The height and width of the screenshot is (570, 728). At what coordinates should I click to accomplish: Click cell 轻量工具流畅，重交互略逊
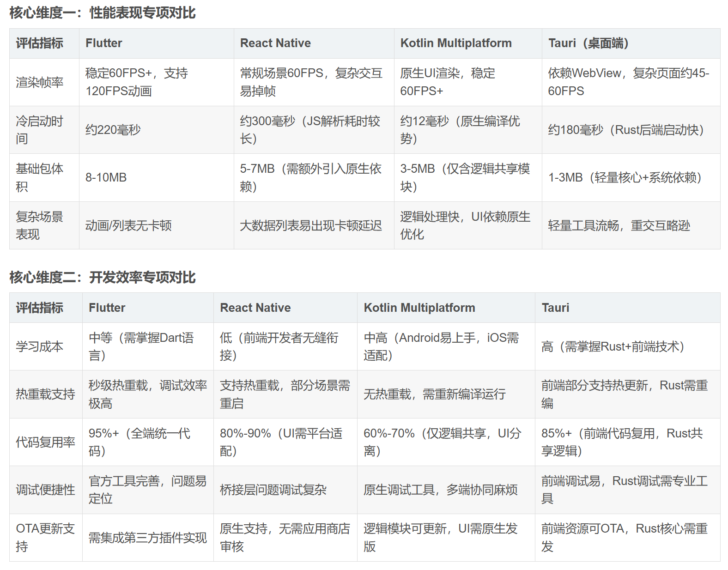[x=631, y=225]
